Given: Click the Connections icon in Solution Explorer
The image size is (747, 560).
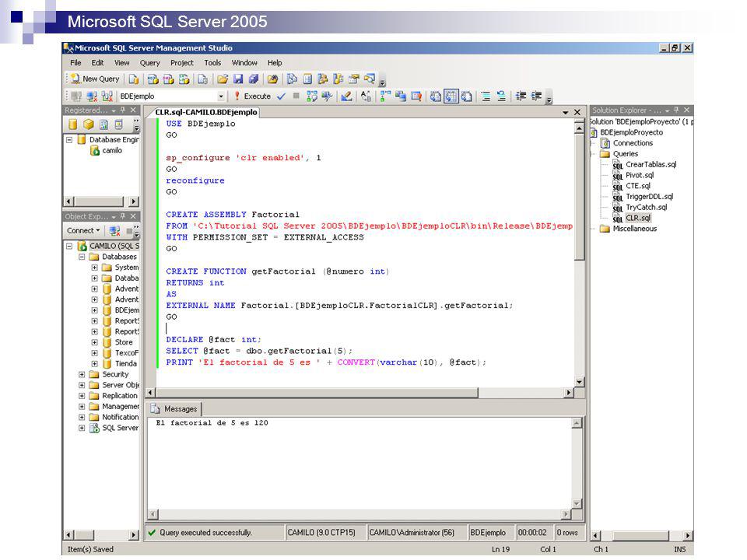Looking at the screenshot, I should [605, 143].
